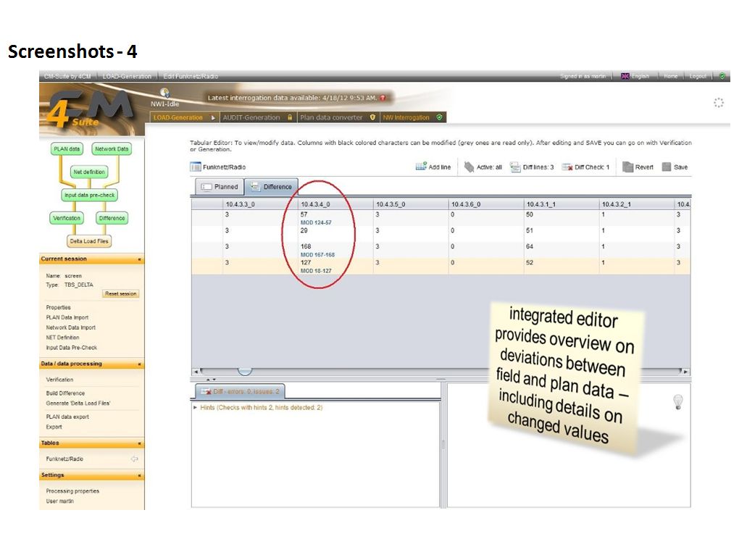Click the table scrollbar left arrow
This screenshot has width=747, height=560.
[x=196, y=372]
